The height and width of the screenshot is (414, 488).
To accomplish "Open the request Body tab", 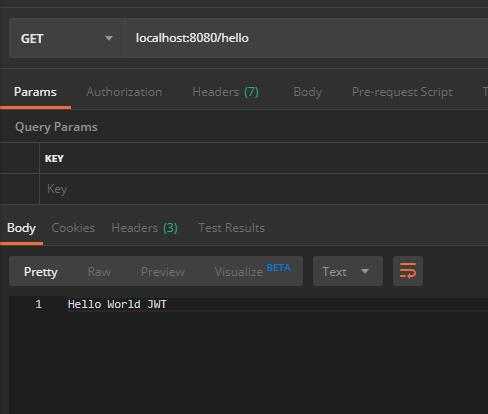I will [x=307, y=92].
